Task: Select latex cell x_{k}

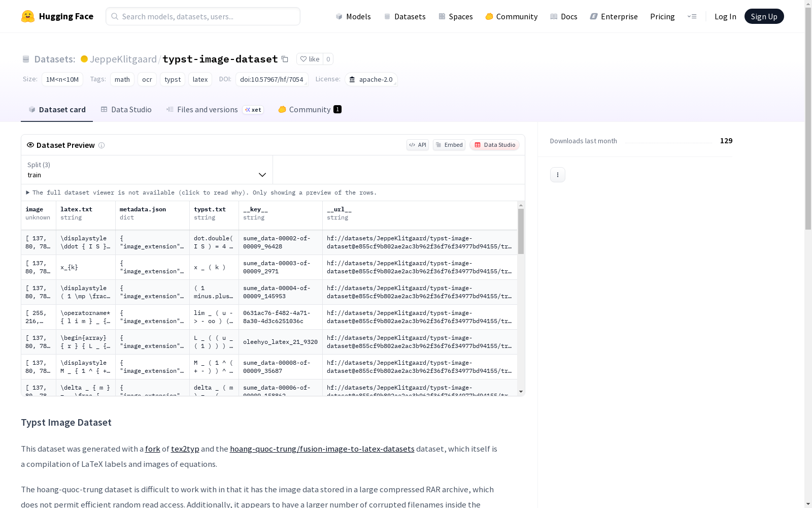Action: pos(86,267)
